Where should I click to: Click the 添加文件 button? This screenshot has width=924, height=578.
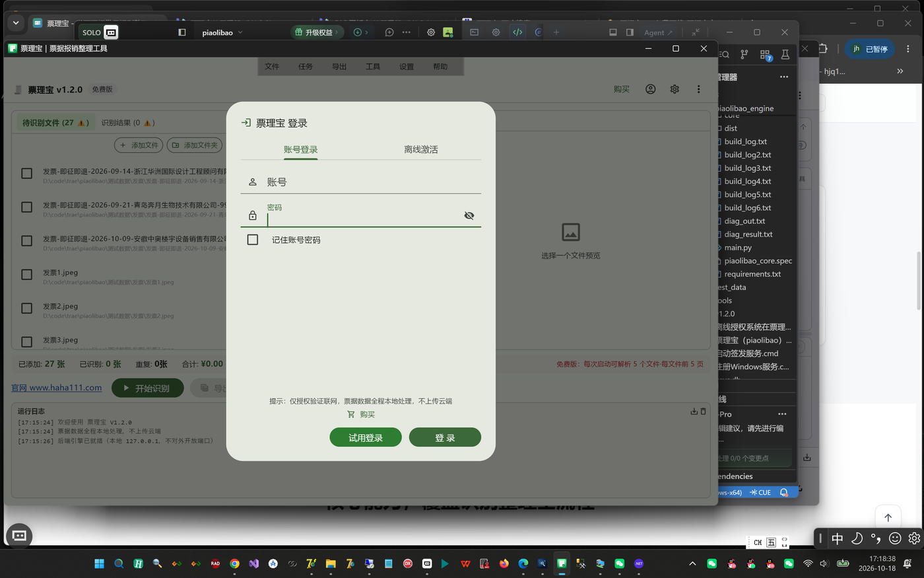[x=139, y=145]
